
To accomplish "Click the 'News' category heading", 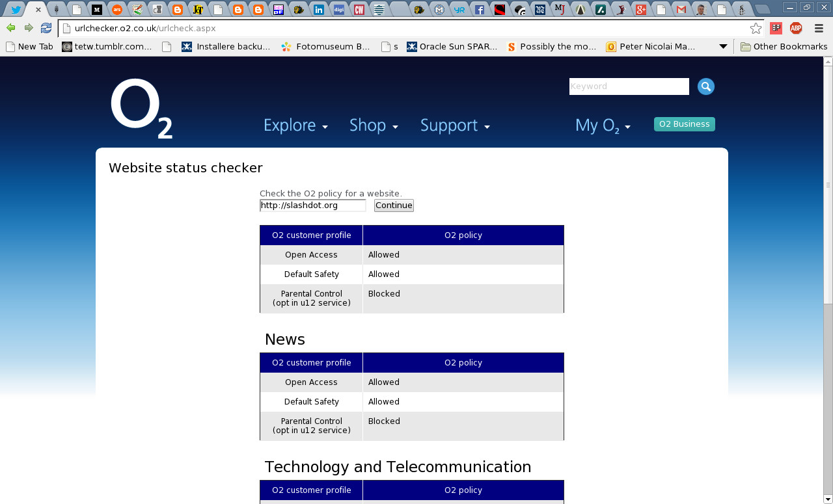I will click(285, 339).
